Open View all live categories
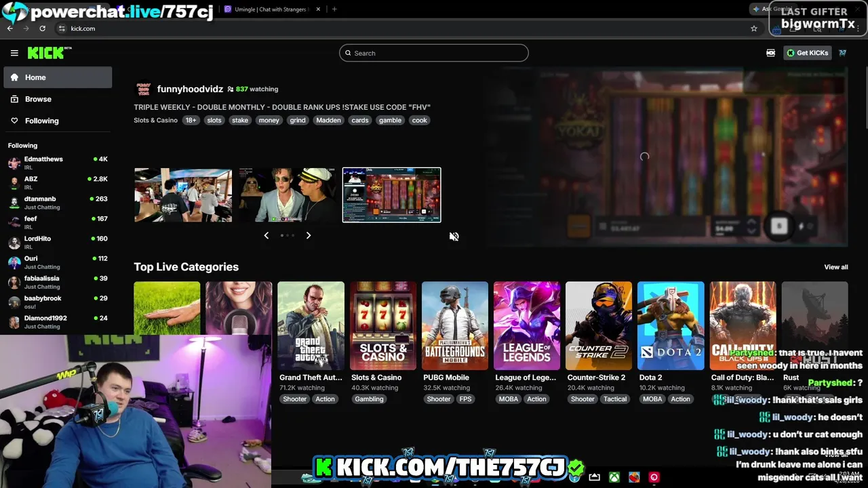This screenshot has width=868, height=488. point(835,267)
